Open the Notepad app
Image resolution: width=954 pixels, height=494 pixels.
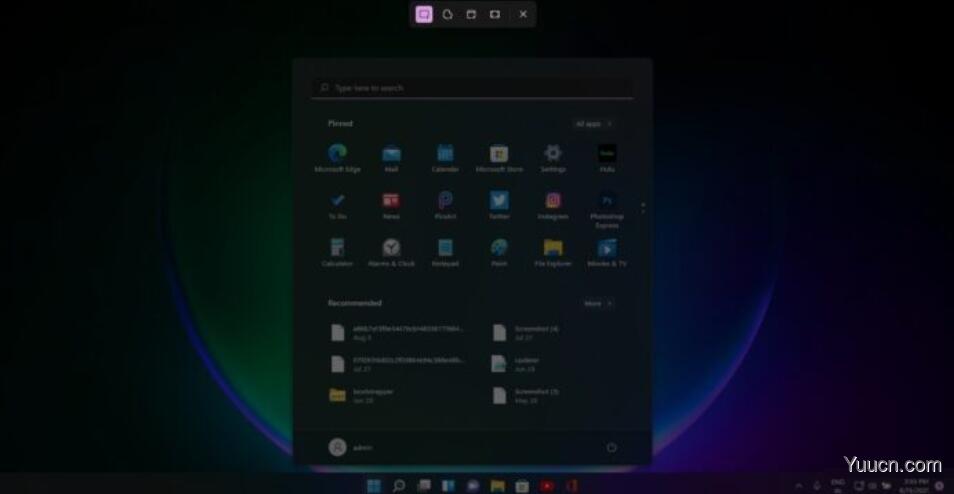pos(445,254)
